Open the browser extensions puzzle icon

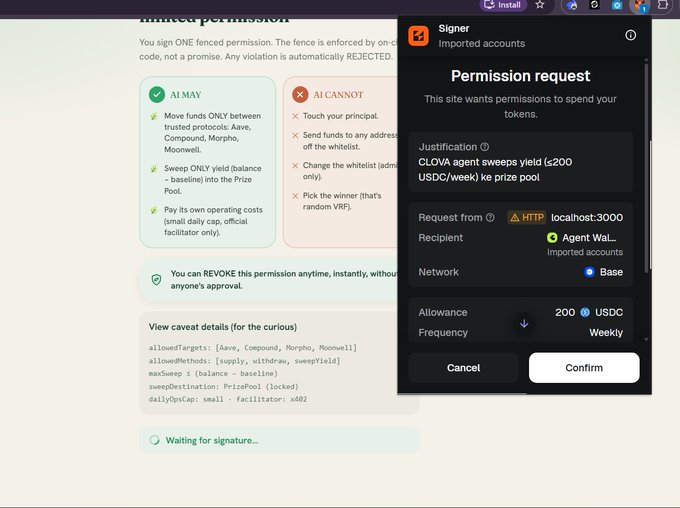[x=663, y=5]
